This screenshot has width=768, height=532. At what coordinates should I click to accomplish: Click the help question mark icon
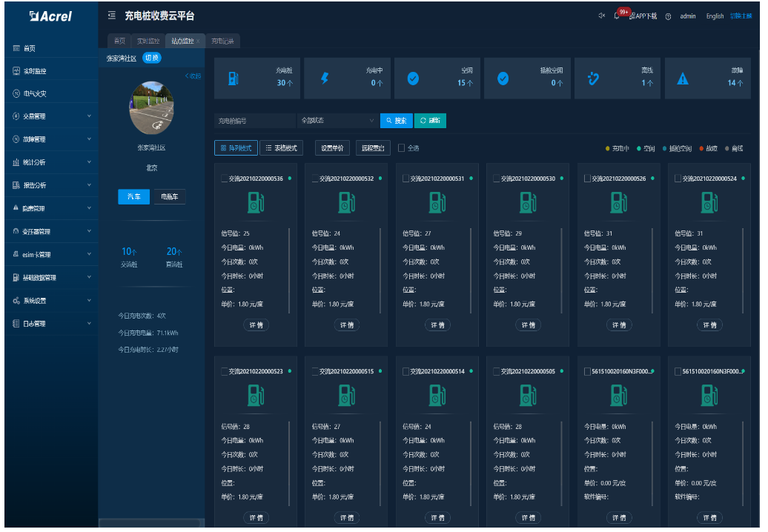pyautogui.click(x=668, y=16)
